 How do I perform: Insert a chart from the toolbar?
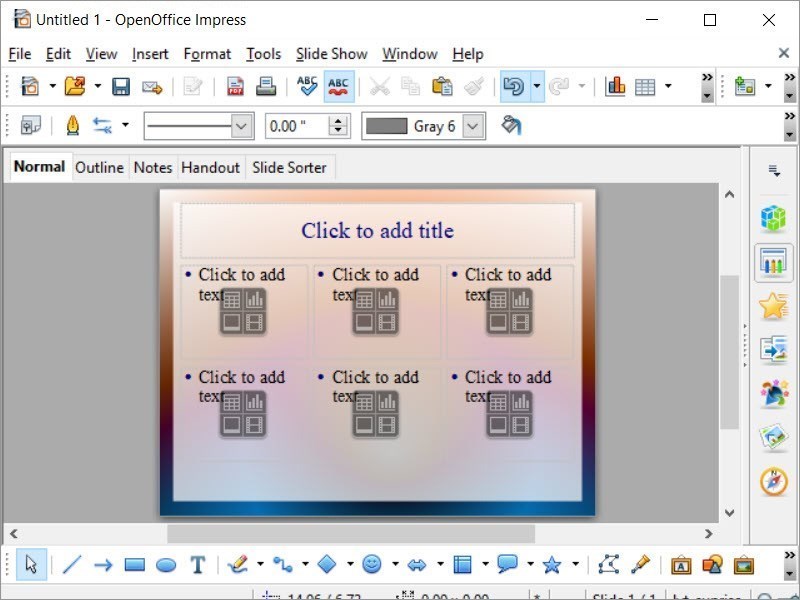click(614, 86)
